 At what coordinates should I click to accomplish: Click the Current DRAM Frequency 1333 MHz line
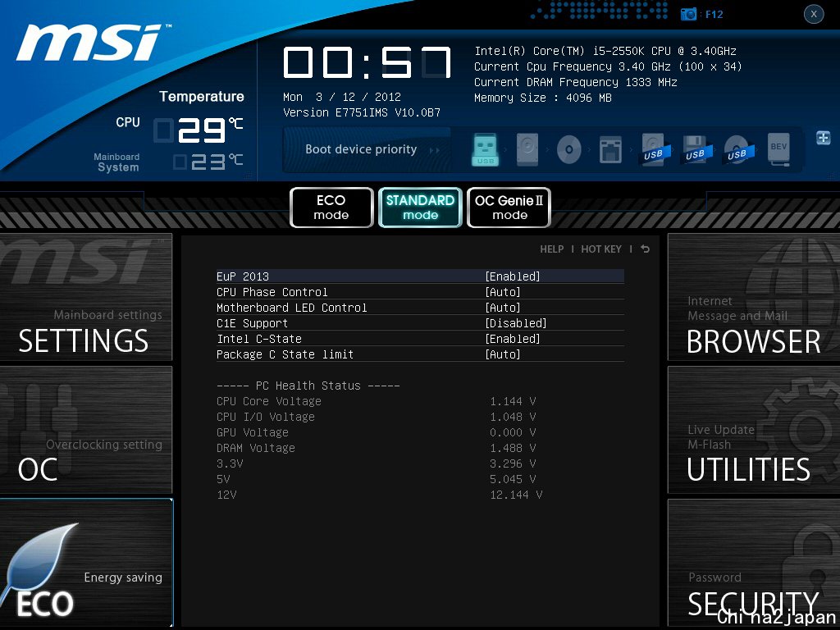coord(575,82)
